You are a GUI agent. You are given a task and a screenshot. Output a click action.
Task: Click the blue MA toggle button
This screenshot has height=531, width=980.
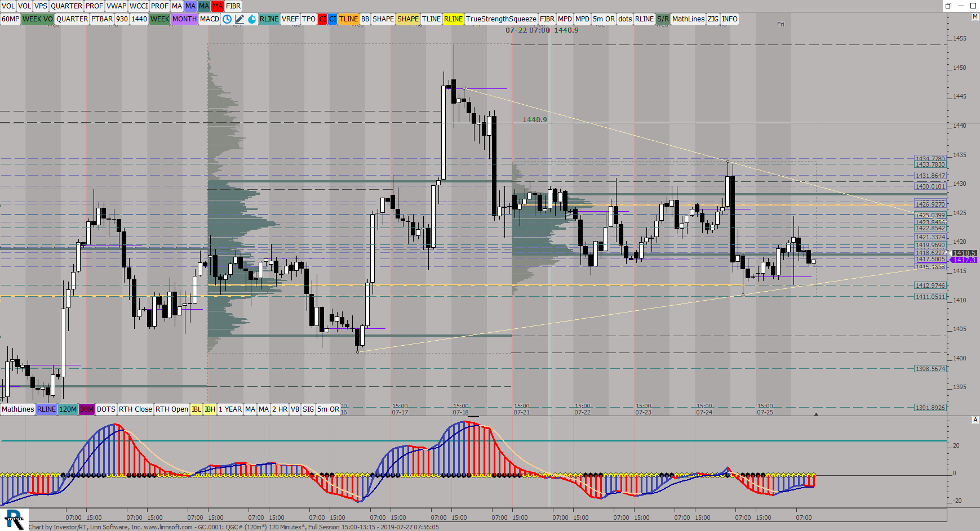tap(190, 6)
